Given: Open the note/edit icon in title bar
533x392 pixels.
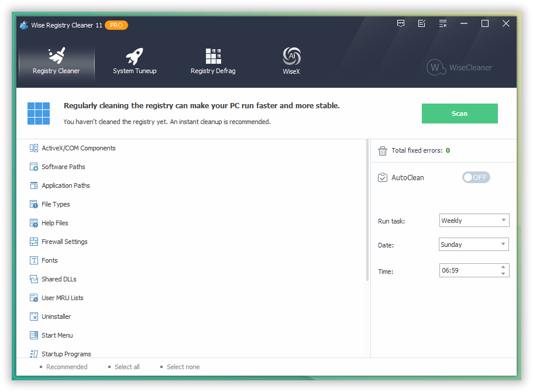Looking at the screenshot, I should [422, 23].
